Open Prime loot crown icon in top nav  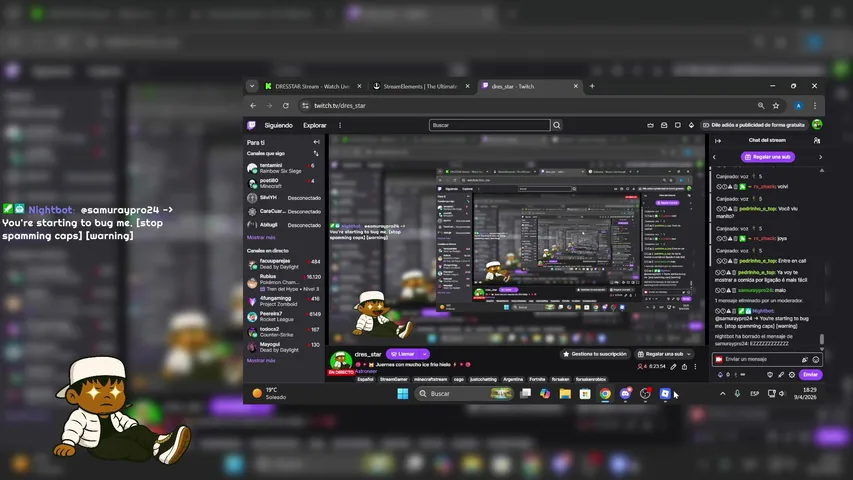click(651, 125)
